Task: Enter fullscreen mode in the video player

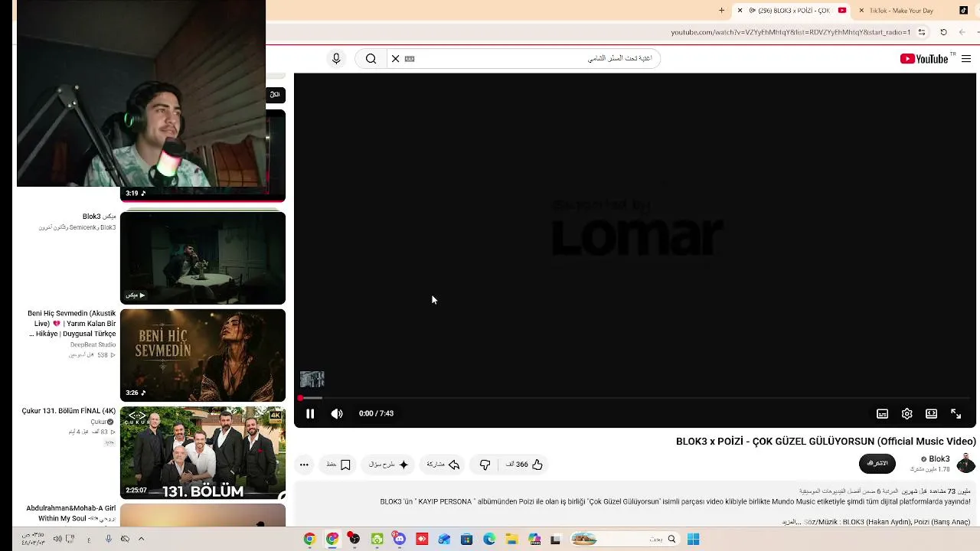Action: coord(955,413)
